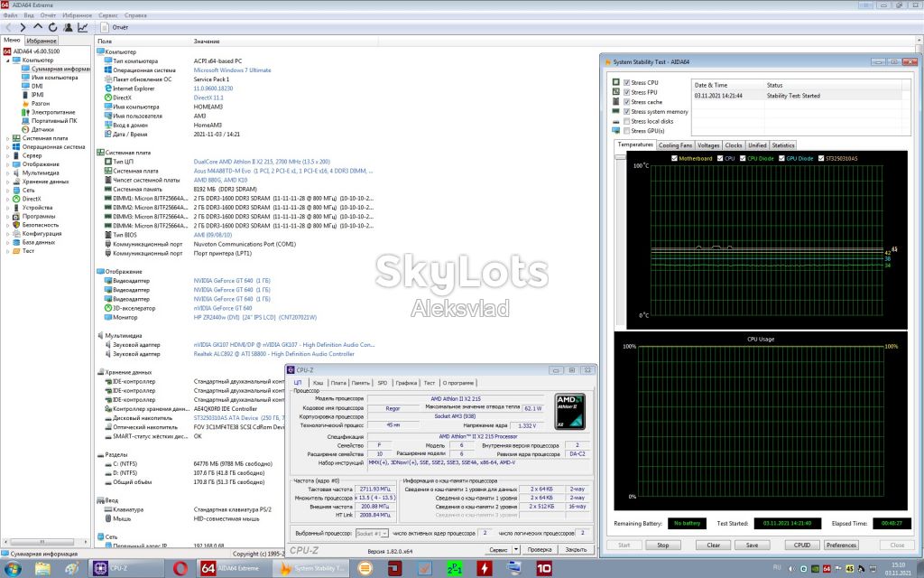Stop the stability test

(663, 545)
